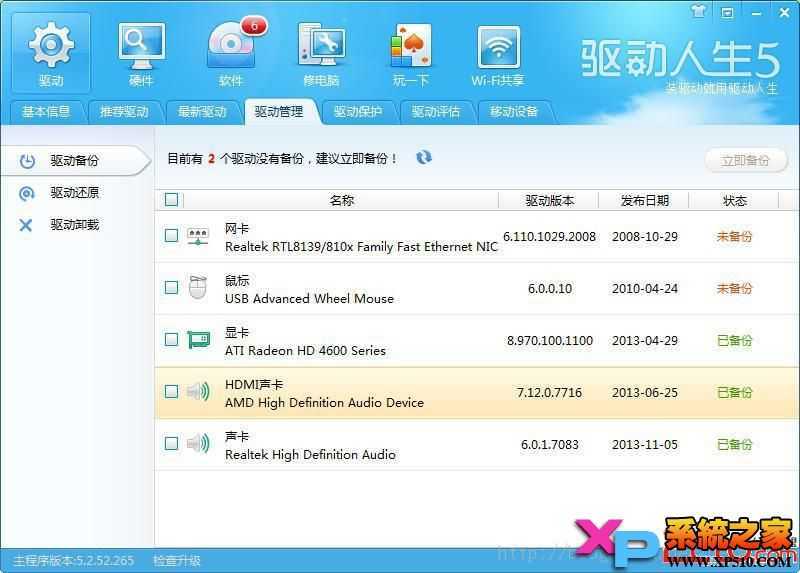Click date 2013-06-25
The width and height of the screenshot is (800, 573).
(x=645, y=393)
